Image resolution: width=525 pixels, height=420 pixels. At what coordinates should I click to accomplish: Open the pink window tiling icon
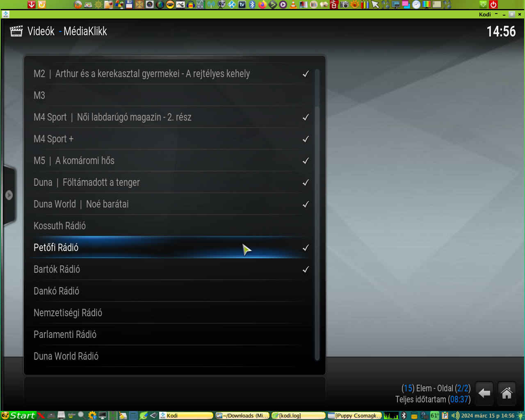click(406, 5)
